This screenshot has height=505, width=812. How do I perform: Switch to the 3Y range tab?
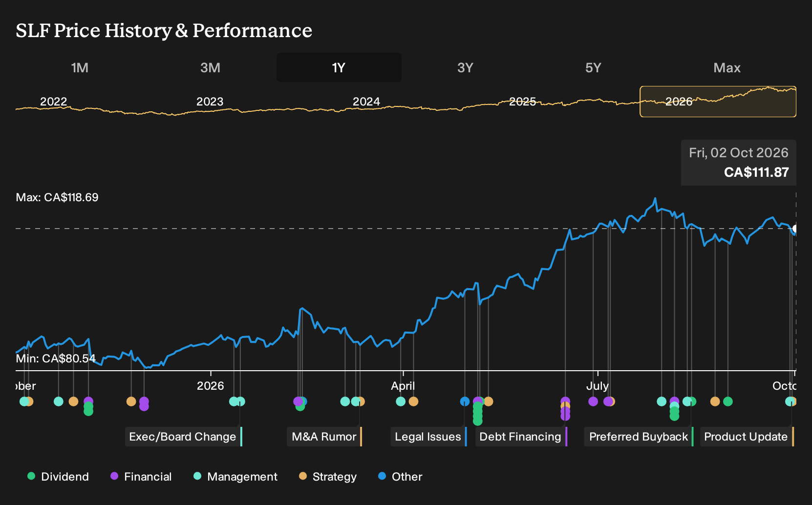[x=465, y=67]
